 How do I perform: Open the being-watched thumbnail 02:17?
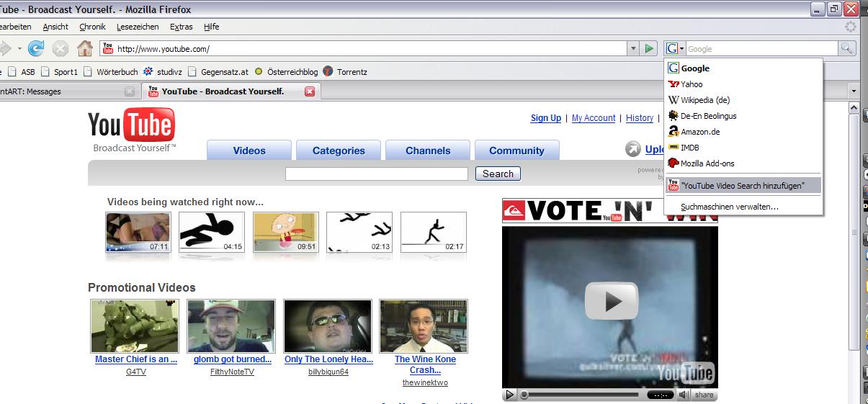(x=434, y=232)
